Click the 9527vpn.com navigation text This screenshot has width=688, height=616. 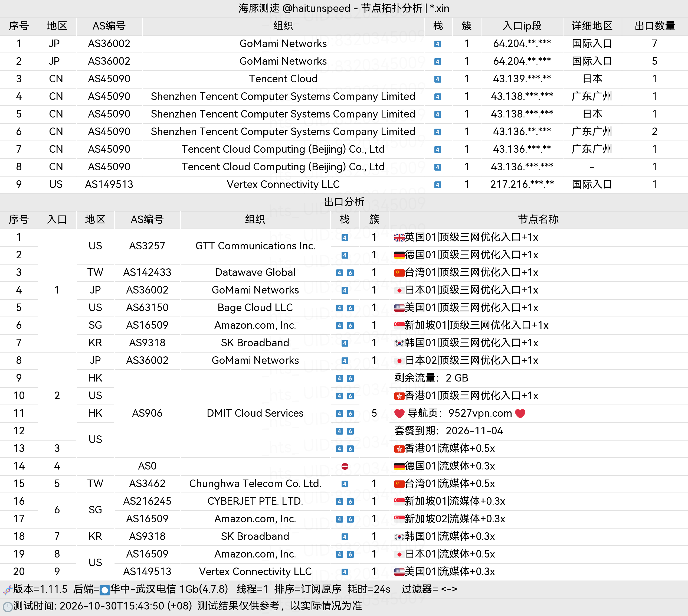(x=480, y=413)
